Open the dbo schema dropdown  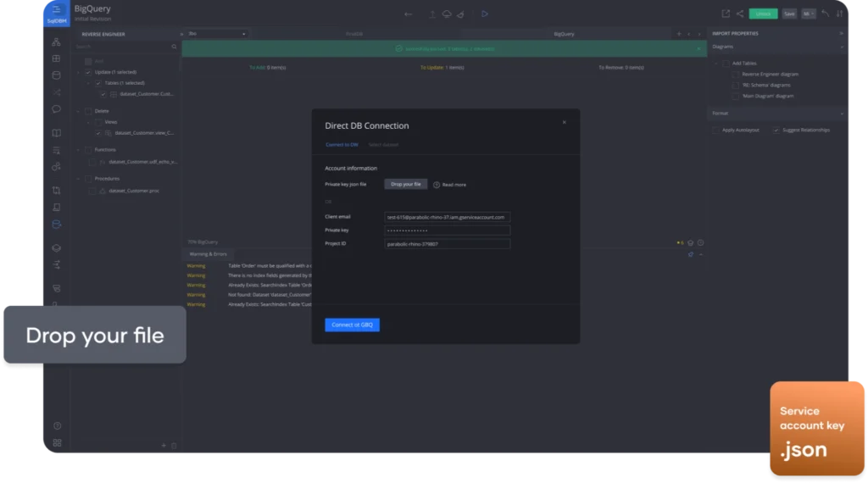point(217,34)
